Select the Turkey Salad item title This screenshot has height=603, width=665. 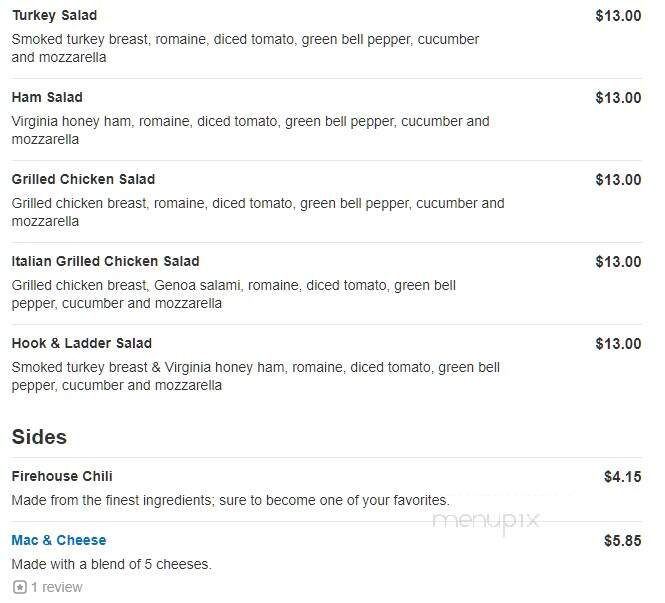pyautogui.click(x=55, y=16)
